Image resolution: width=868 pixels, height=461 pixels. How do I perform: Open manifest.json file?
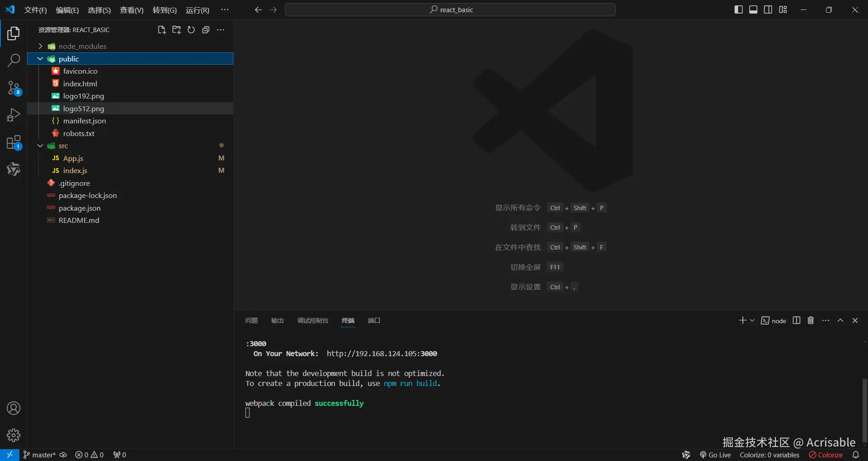pos(130,121)
